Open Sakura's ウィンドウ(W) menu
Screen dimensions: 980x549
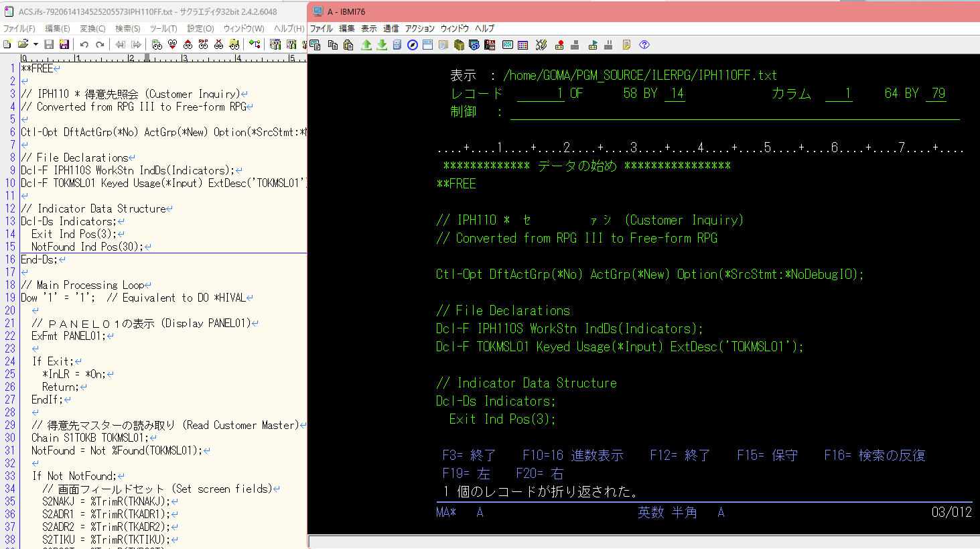tap(244, 28)
